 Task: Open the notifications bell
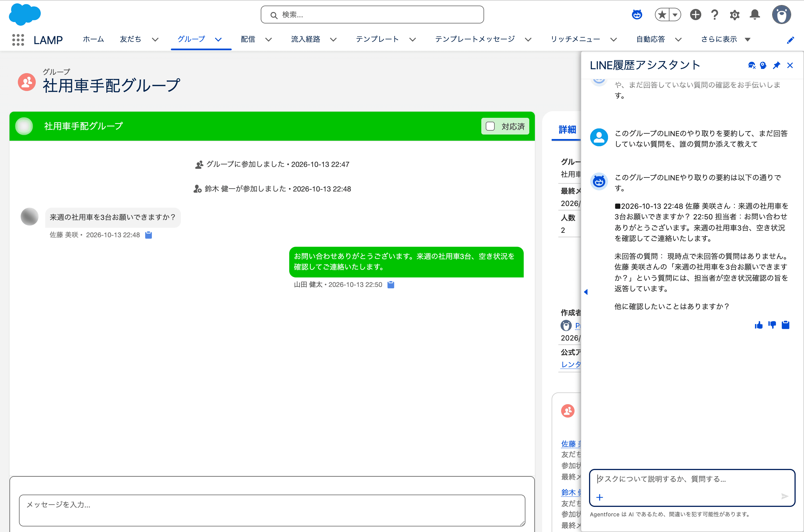click(755, 15)
